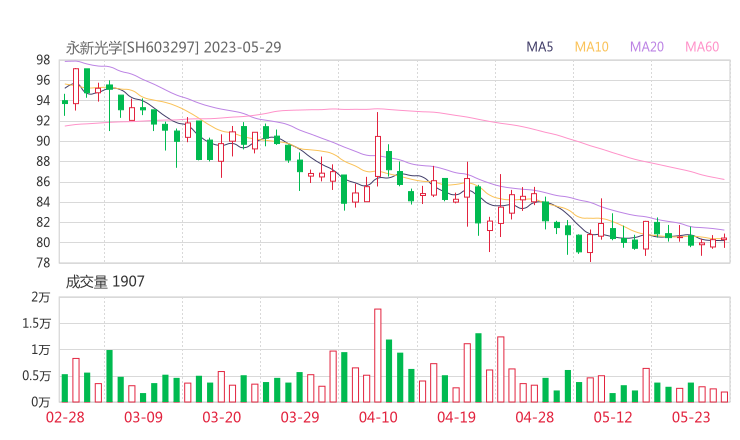Click the tallest volume bar near 04-10
The width and height of the screenshot is (740, 440).
pyautogui.click(x=378, y=355)
